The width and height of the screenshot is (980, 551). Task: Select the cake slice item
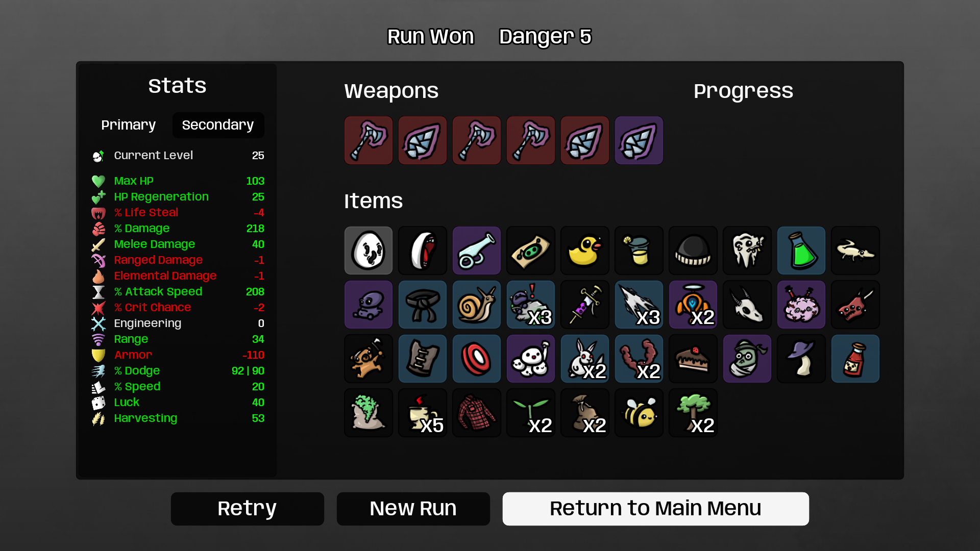tap(693, 359)
